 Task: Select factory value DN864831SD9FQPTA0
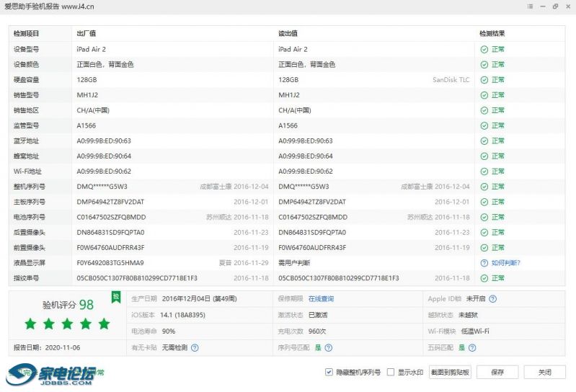pyautogui.click(x=110, y=232)
